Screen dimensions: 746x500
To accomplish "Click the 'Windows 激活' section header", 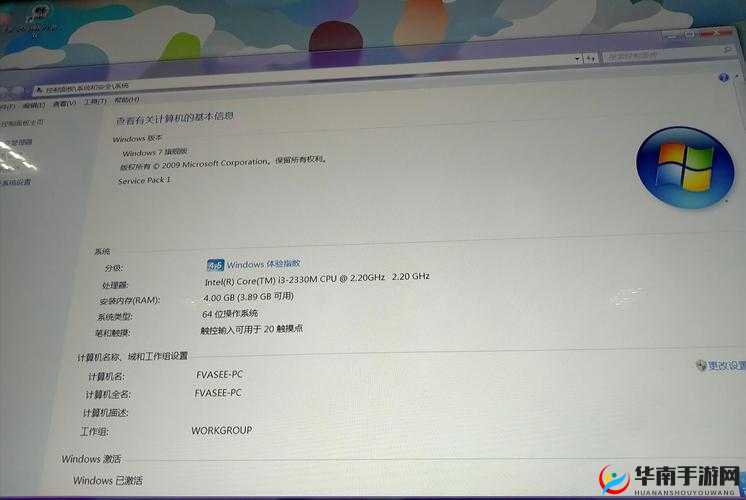I will 91,459.
